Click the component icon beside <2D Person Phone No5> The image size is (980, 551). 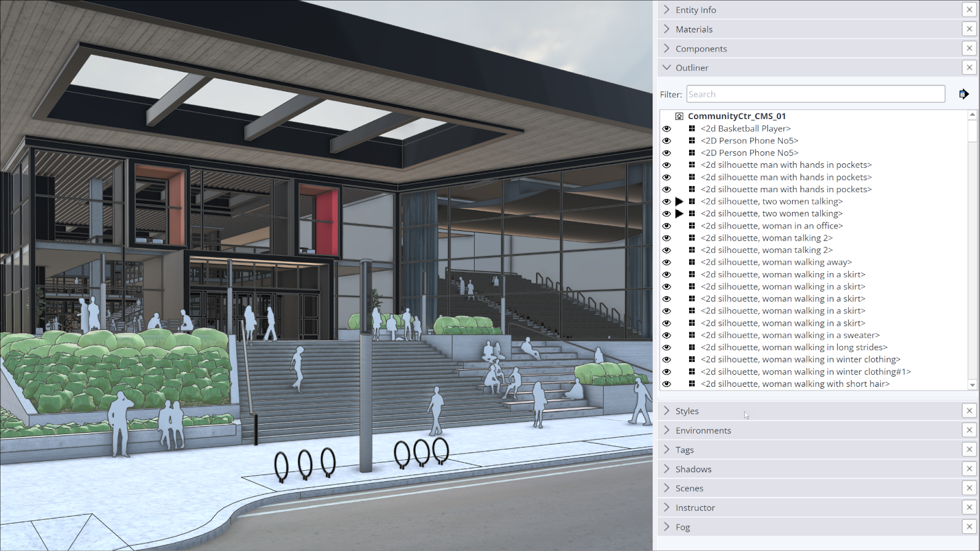[691, 140]
